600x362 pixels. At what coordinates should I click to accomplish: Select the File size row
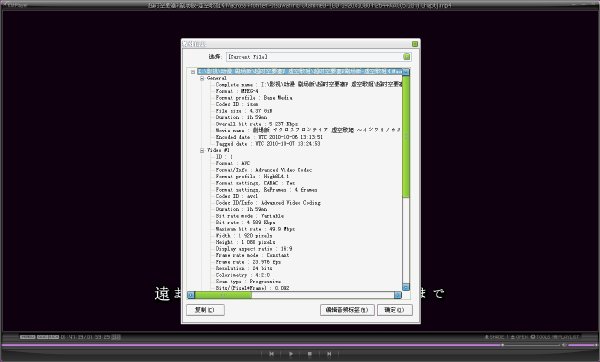pos(244,111)
